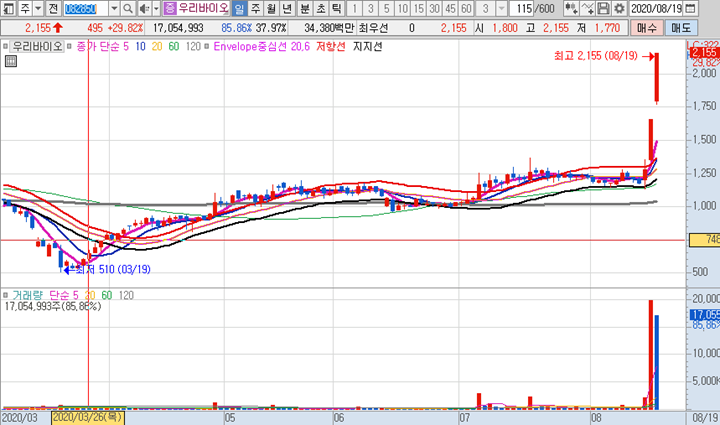Select the 틱 tick chart tab
The image size is (720, 425).
(337, 8)
